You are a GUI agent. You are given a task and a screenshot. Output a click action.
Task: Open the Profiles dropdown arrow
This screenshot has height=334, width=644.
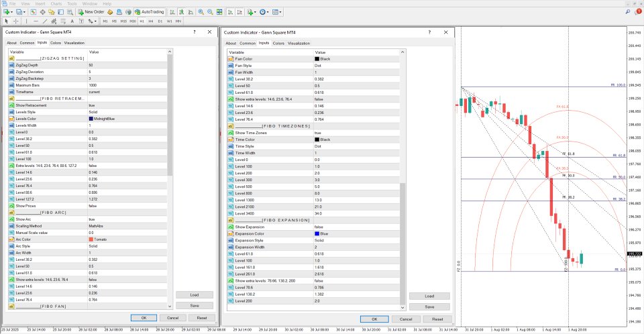click(x=24, y=12)
